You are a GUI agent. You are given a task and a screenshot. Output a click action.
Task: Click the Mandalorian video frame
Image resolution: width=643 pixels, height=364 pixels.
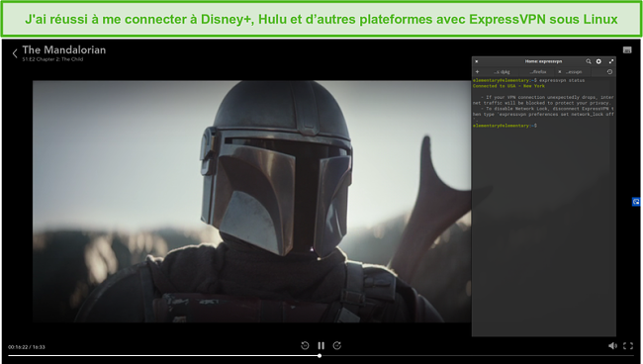point(252,201)
